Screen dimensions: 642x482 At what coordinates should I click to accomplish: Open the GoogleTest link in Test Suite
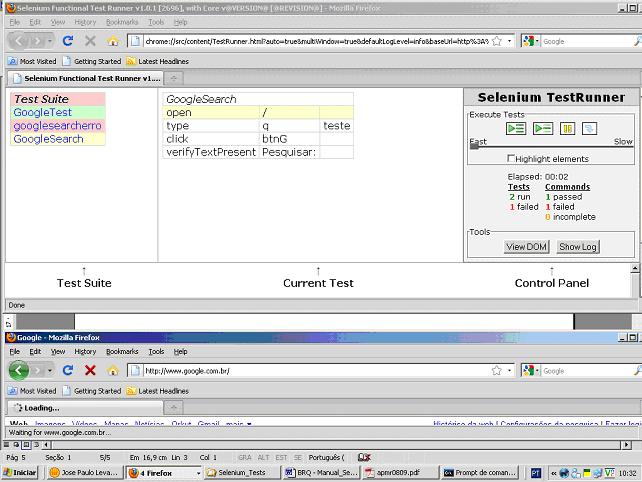point(43,112)
